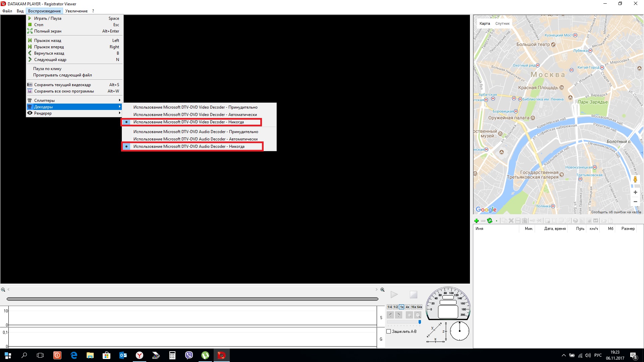Viewport: 644px width, 362px height.
Task: Switch map to Спутник view
Action: [x=502, y=23]
